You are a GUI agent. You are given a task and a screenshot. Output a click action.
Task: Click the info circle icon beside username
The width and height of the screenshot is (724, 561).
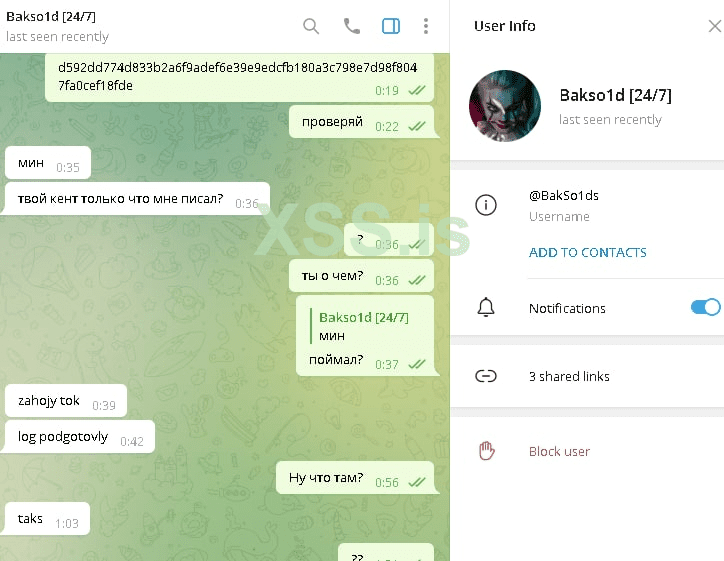[x=486, y=205]
